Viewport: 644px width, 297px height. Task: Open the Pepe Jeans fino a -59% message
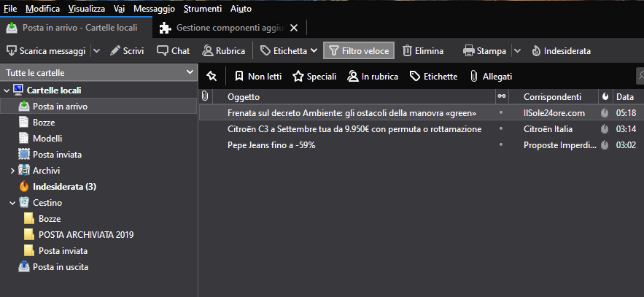(x=422, y=145)
